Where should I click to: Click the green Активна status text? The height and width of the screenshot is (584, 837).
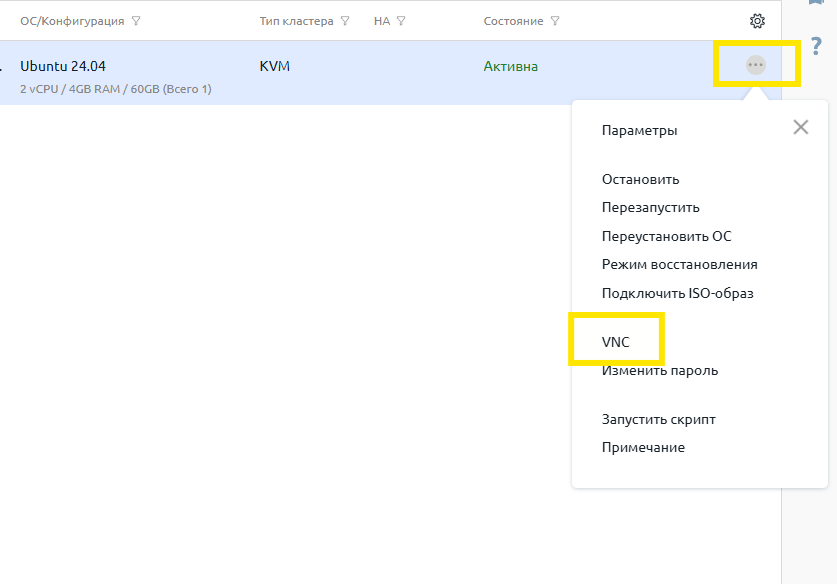point(510,67)
